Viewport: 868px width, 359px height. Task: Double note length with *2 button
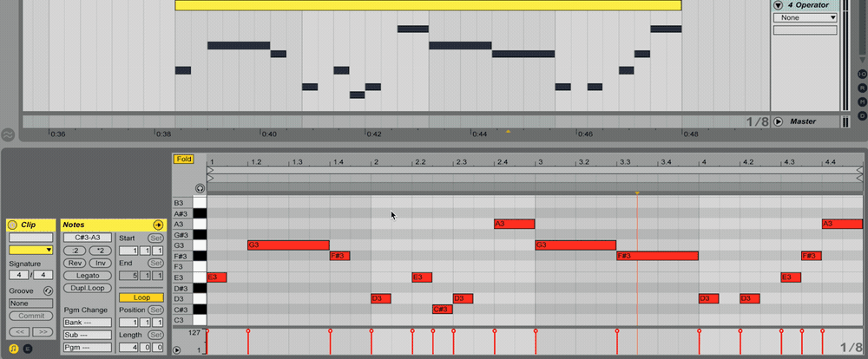point(100,251)
